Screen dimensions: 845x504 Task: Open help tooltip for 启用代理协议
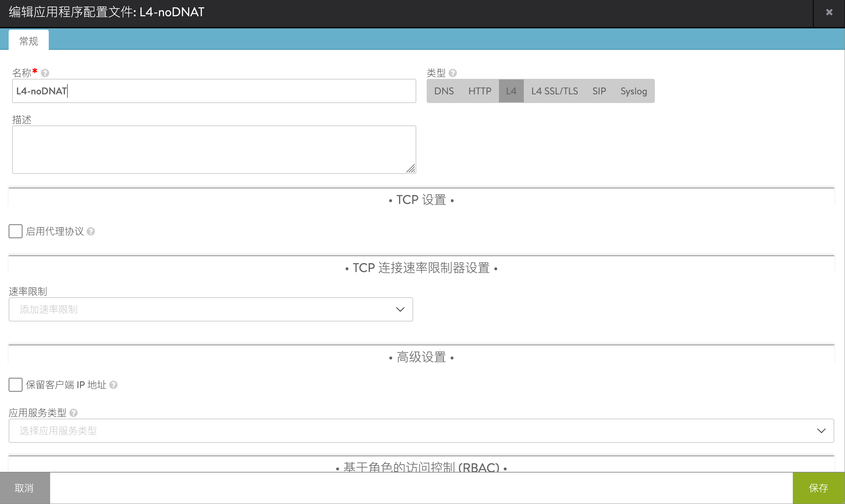point(91,231)
